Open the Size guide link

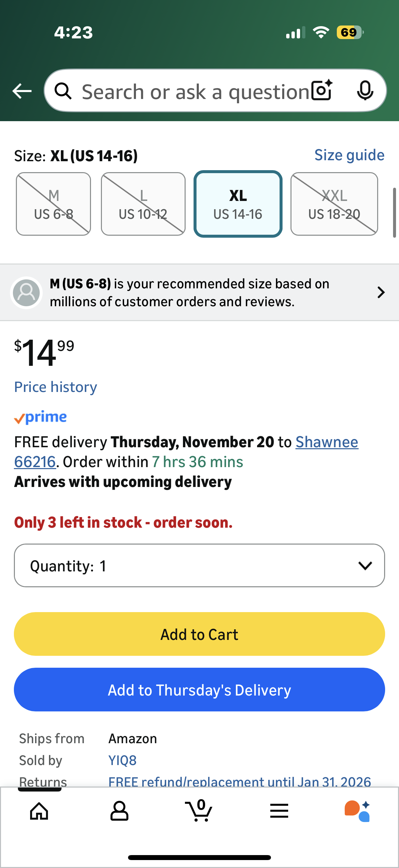click(x=349, y=155)
